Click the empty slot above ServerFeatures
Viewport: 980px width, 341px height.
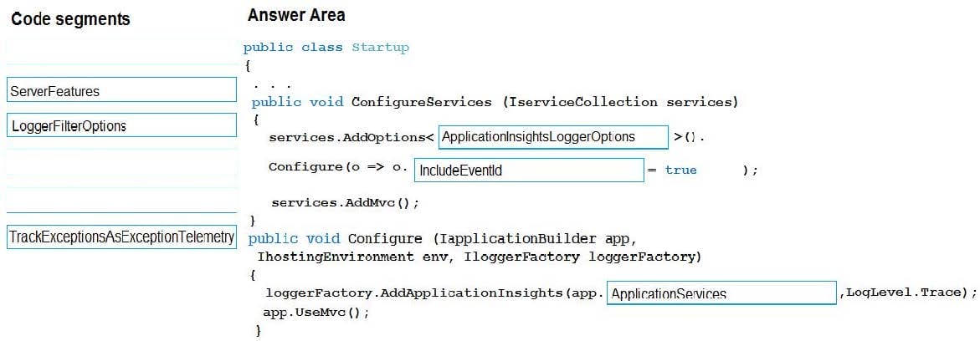click(x=121, y=52)
